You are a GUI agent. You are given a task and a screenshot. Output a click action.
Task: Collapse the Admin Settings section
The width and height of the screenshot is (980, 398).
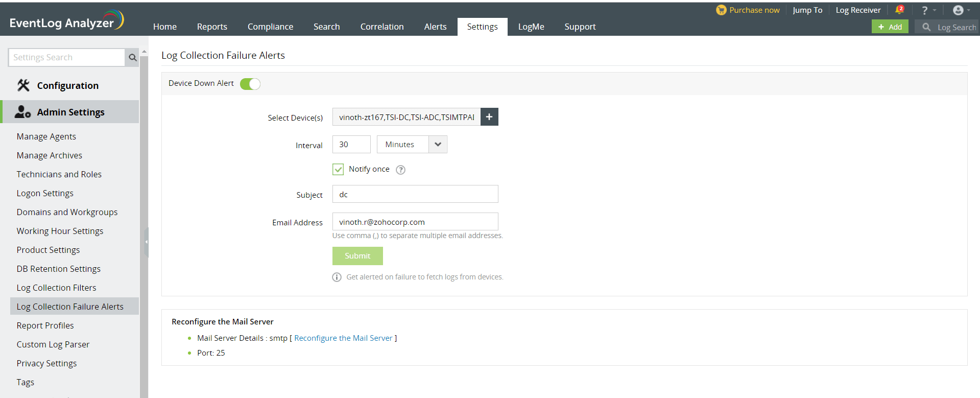[70, 112]
